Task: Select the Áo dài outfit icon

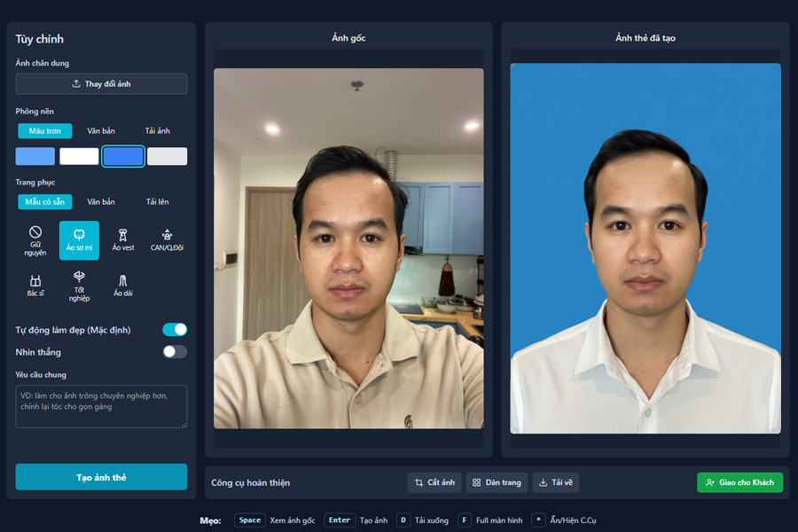Action: tap(122, 285)
